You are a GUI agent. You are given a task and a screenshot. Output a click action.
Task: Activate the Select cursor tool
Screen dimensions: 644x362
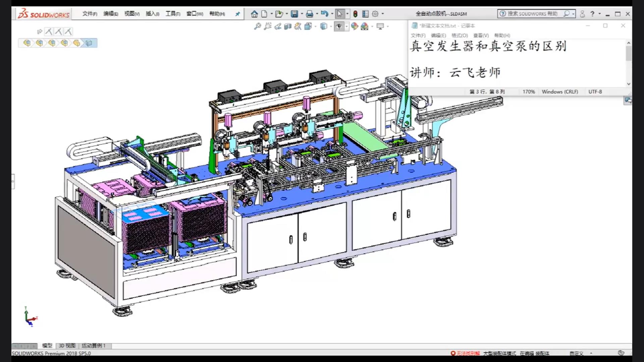point(339,14)
